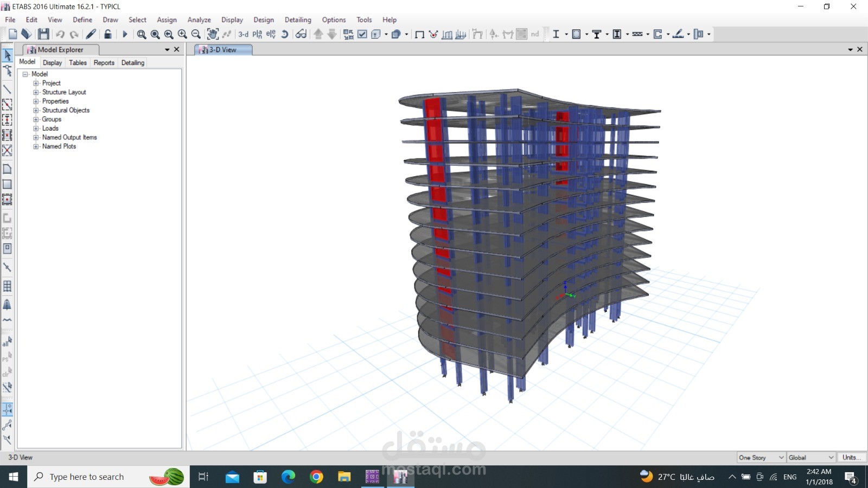This screenshot has width=868, height=488.
Task: Expand the Project tree node
Action: point(36,84)
